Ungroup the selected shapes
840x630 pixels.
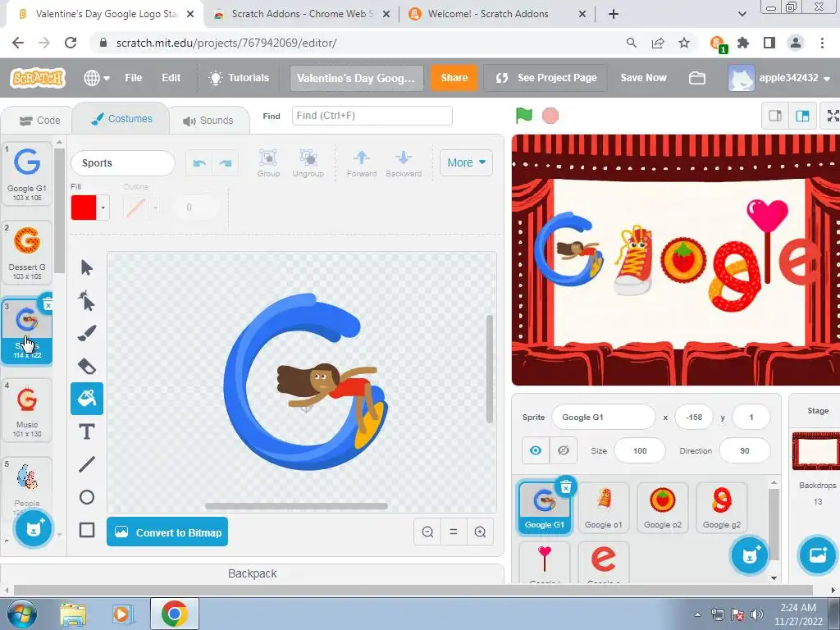(308, 163)
